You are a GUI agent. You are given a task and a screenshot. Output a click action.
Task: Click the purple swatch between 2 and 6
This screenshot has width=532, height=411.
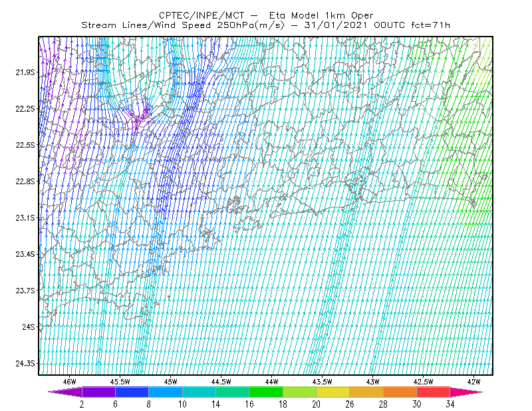click(x=98, y=392)
